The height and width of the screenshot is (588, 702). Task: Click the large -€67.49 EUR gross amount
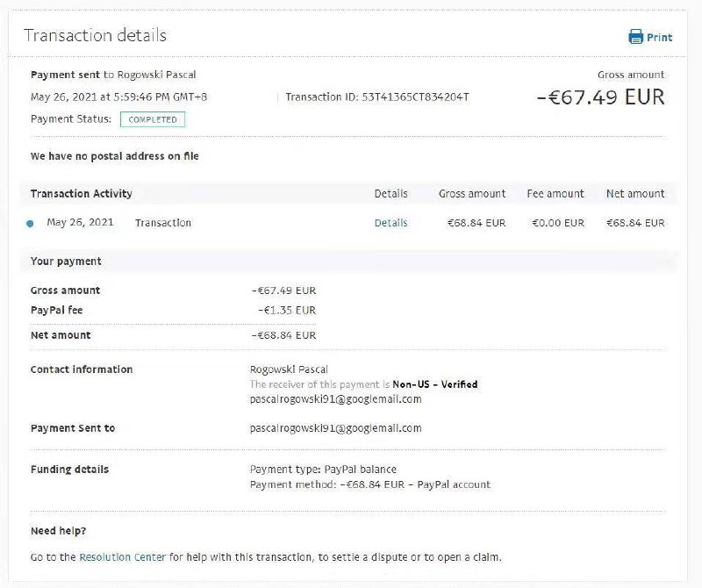(600, 97)
